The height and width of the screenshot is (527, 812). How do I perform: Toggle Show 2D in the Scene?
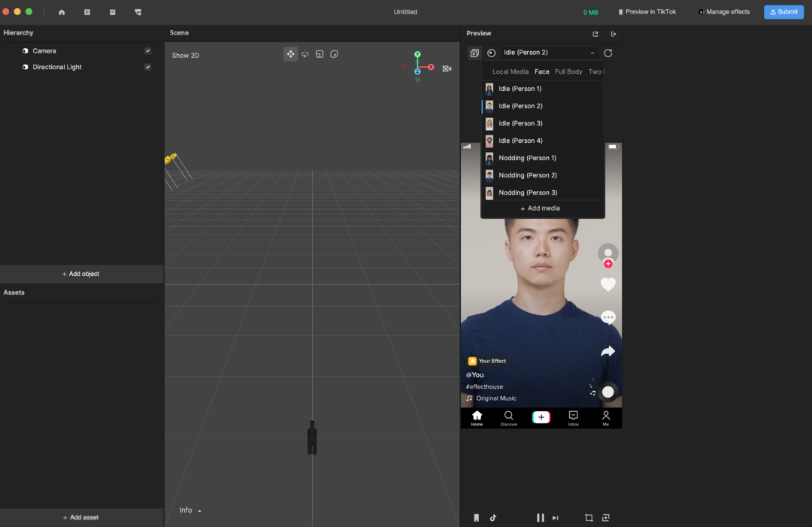pos(186,56)
